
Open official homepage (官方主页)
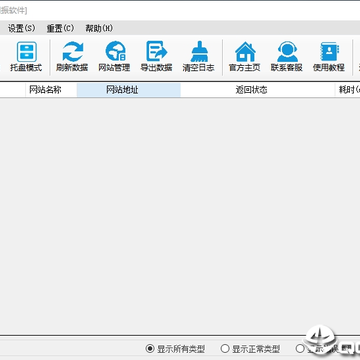[245, 57]
